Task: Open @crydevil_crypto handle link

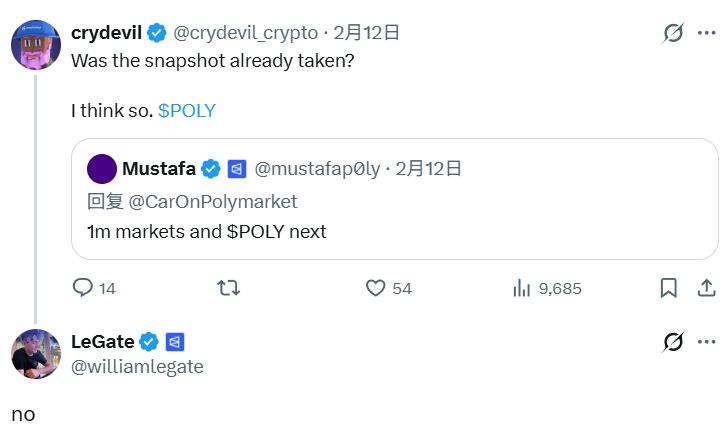Action: point(245,33)
